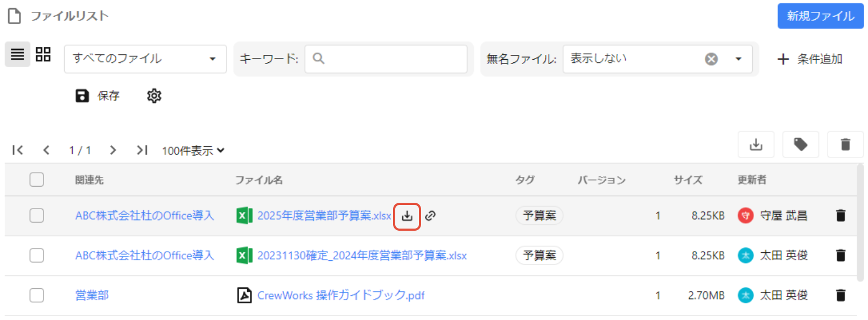Click 予算案 tag on 2025年度 row
Viewport: 868px width, 320px height.
[x=540, y=216]
